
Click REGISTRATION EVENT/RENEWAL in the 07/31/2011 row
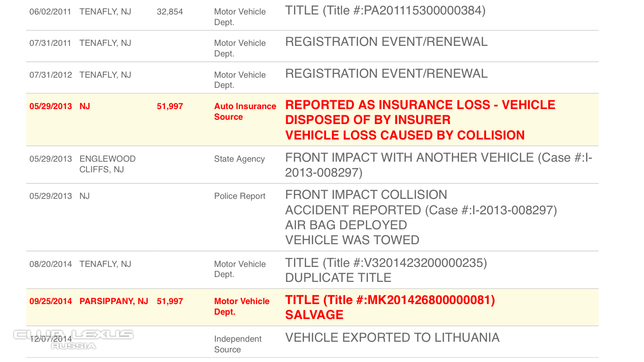pos(386,42)
